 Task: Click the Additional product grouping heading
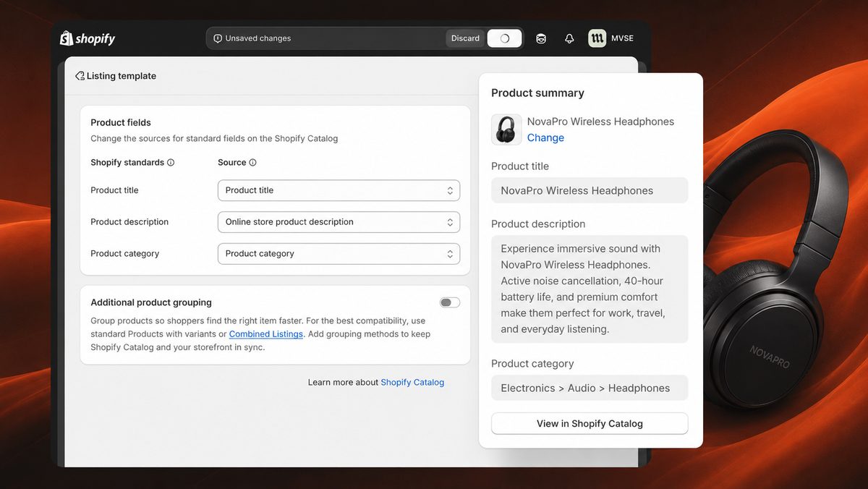(x=151, y=302)
